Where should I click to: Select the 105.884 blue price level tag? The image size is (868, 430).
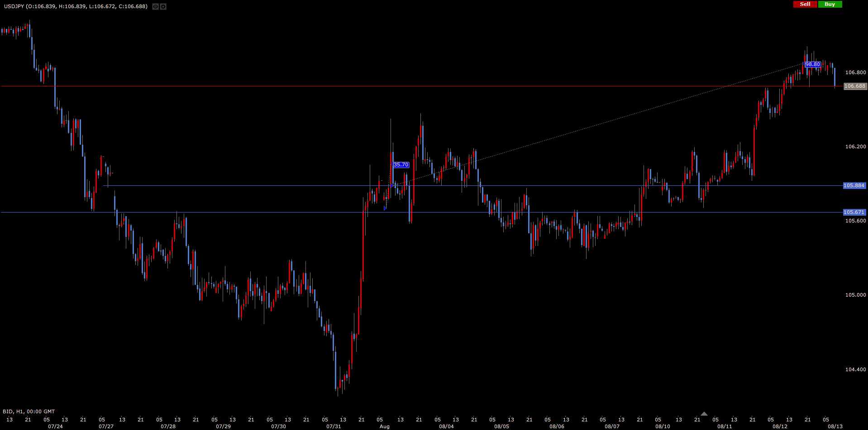coord(854,186)
